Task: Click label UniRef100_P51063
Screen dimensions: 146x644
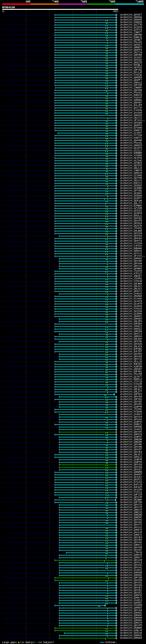Action: pyautogui.click(x=131, y=42)
